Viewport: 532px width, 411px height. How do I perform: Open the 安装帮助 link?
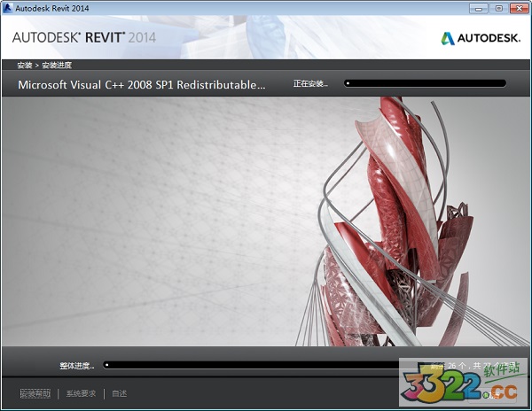(35, 393)
